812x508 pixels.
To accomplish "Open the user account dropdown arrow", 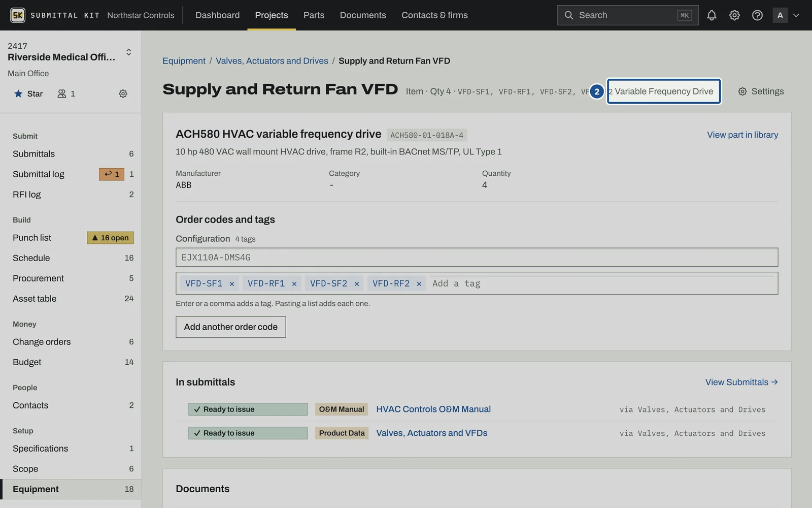I will (x=796, y=15).
